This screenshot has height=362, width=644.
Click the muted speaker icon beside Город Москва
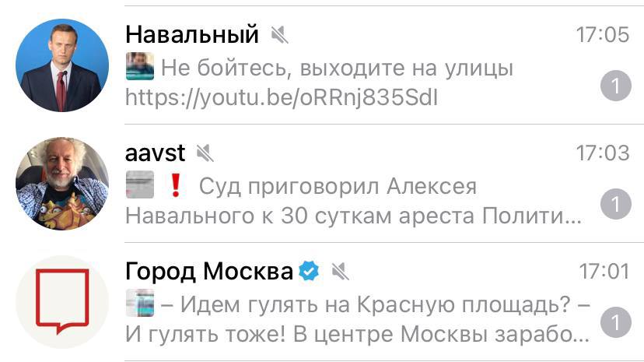(x=340, y=272)
